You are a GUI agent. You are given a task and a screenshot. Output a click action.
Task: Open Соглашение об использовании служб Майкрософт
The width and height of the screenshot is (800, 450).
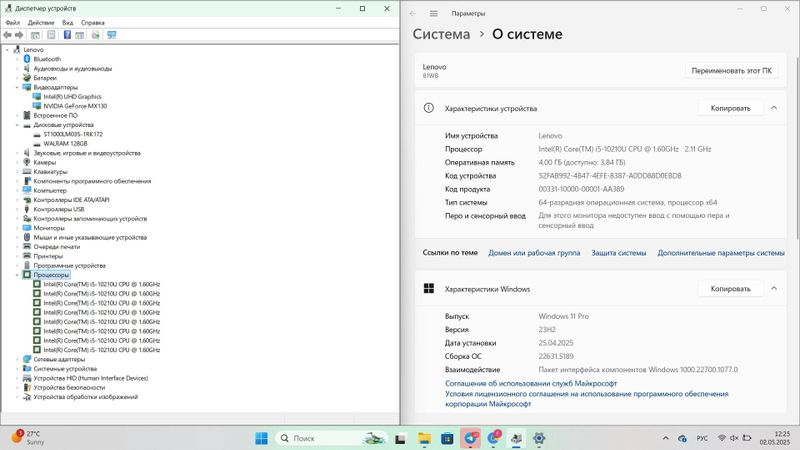coord(531,383)
